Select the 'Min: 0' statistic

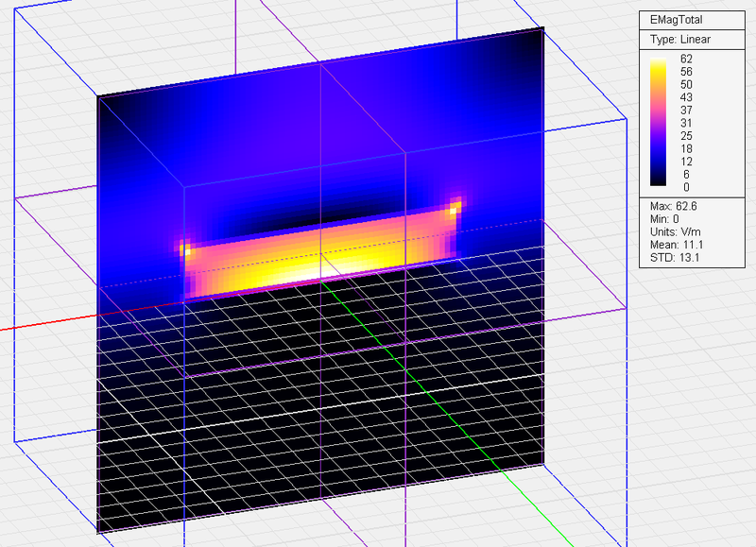(662, 219)
